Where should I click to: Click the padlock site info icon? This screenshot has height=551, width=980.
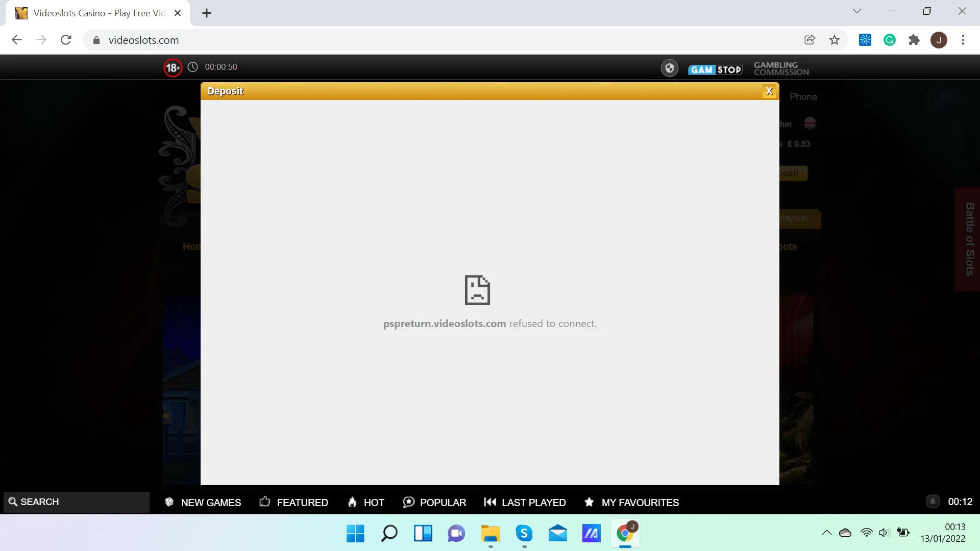tap(96, 40)
